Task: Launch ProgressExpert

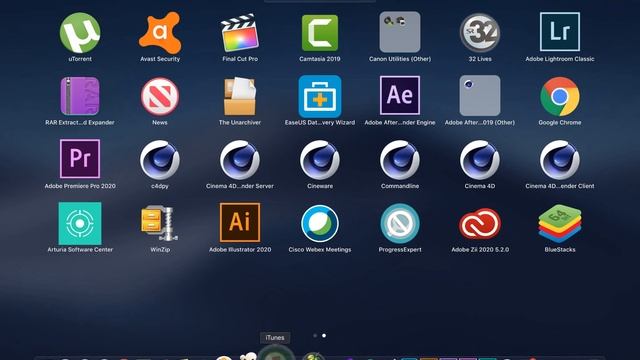Action: 400,223
